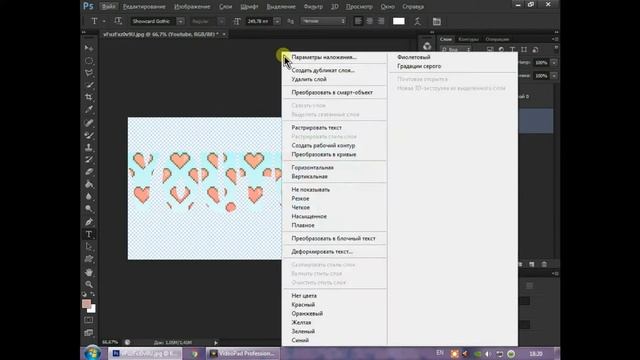The height and width of the screenshot is (360, 640).
Task: Open the font style dropdown
Action: tap(221, 21)
